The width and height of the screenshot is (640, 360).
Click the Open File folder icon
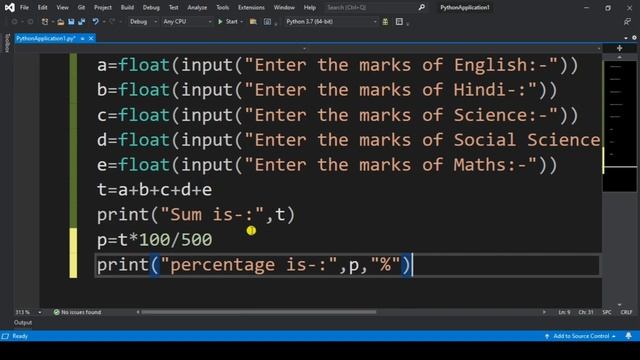click(60, 22)
